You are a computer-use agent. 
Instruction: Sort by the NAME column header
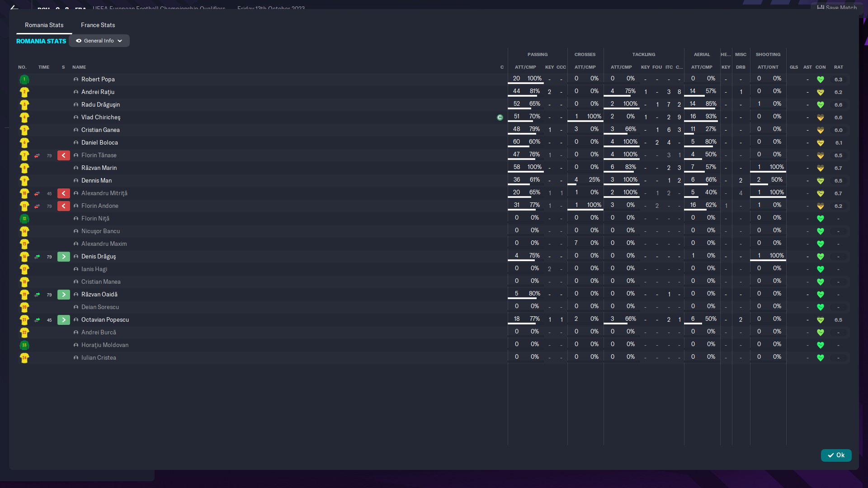click(79, 67)
